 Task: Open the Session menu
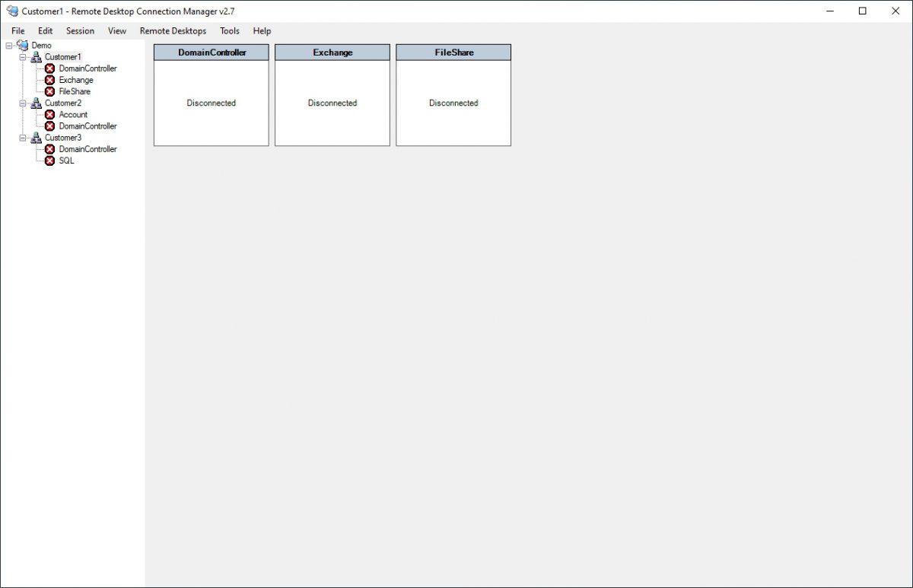coord(79,31)
